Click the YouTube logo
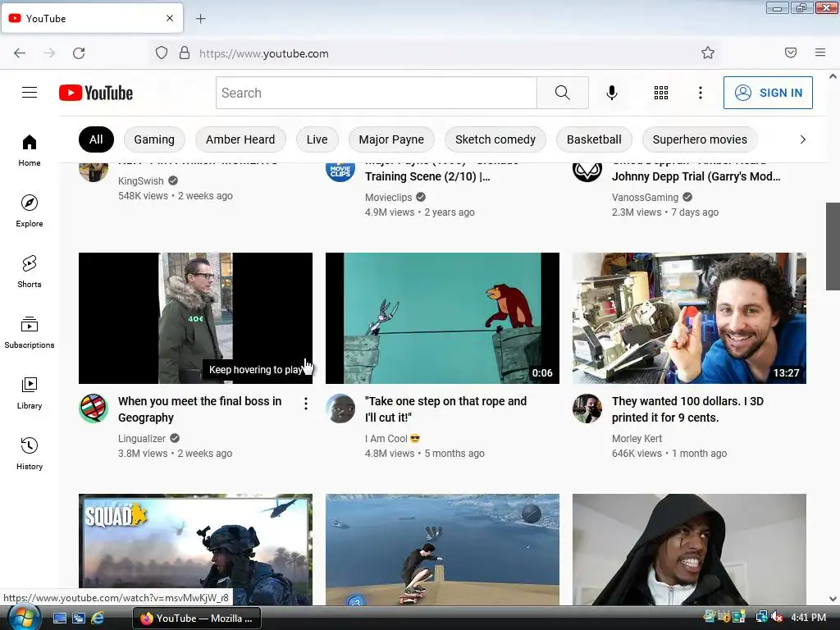840x630 pixels. click(96, 93)
